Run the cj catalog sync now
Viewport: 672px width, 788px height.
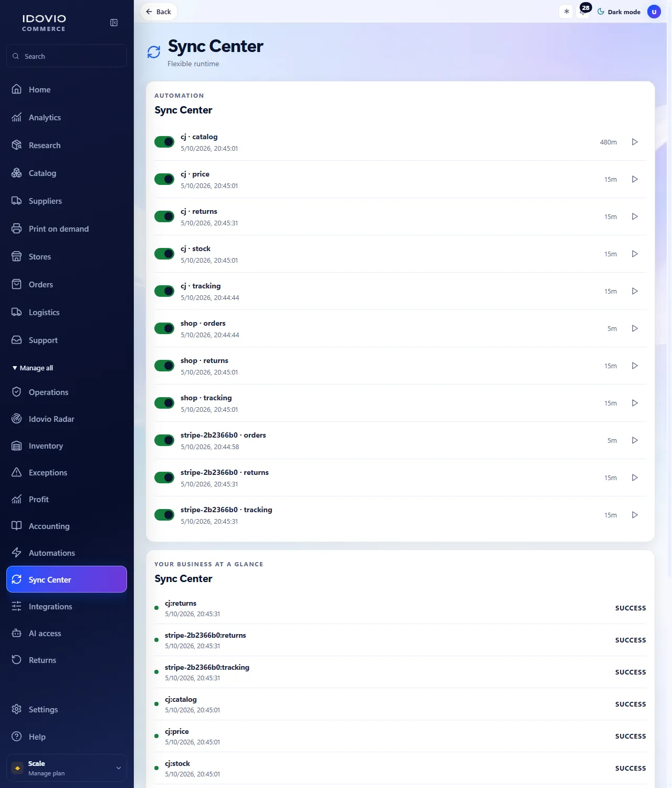(x=635, y=142)
